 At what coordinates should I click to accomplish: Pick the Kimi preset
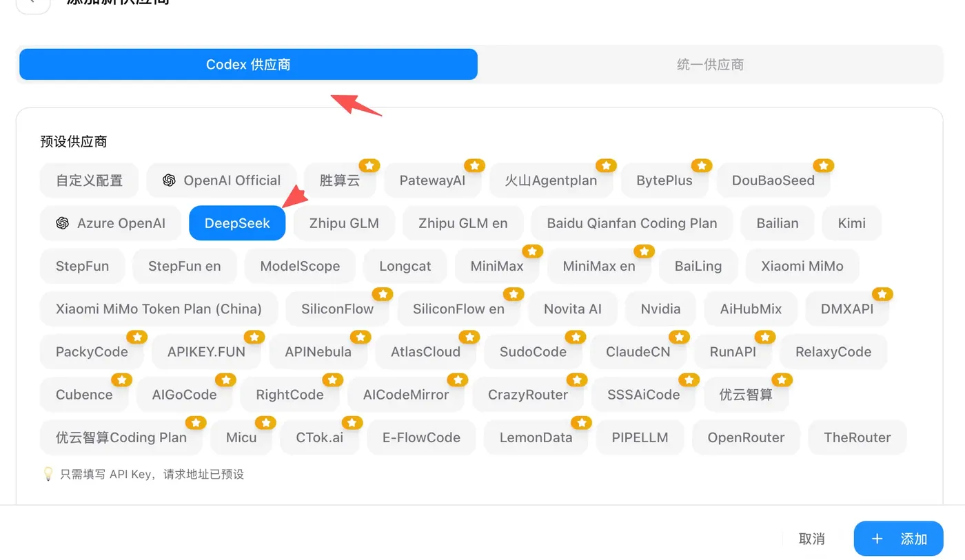[852, 223]
